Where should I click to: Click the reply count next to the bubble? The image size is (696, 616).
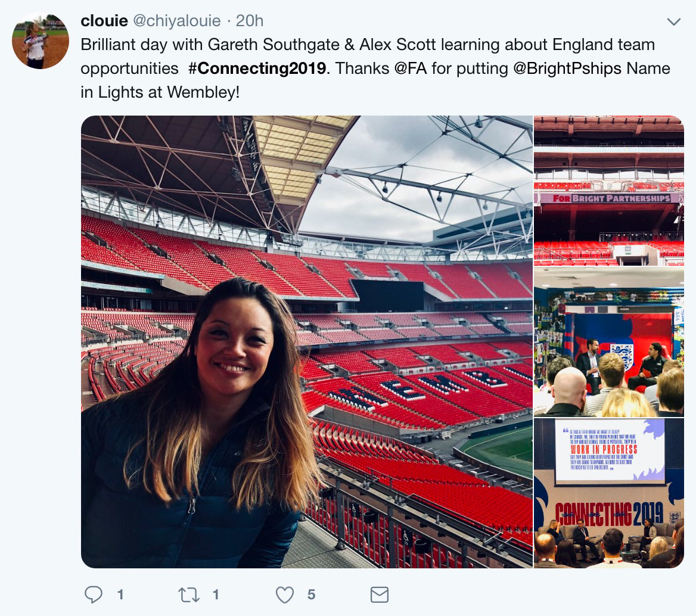tap(120, 594)
